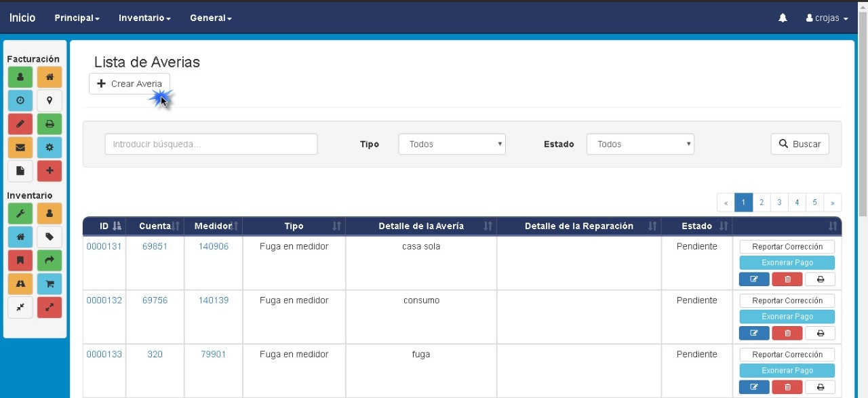The image size is (868, 398).
Task: Click the red plus icon in Facturación
Action: coord(50,171)
